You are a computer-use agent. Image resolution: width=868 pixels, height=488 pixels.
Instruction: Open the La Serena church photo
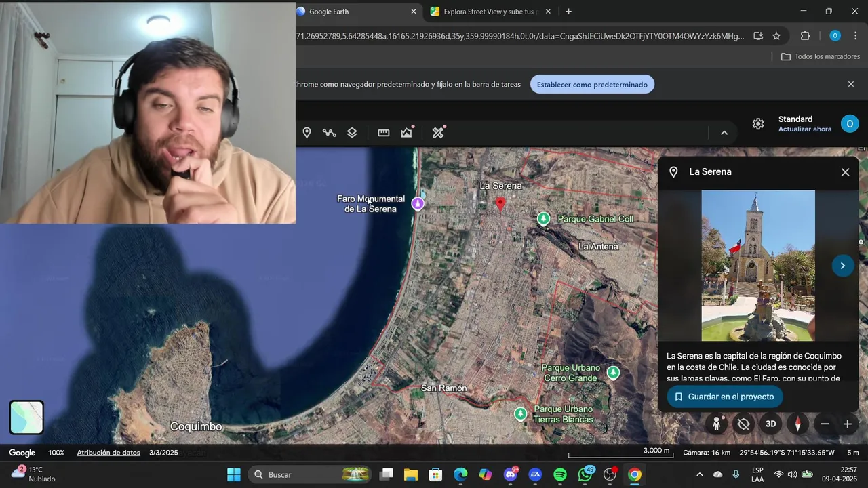[758, 266]
